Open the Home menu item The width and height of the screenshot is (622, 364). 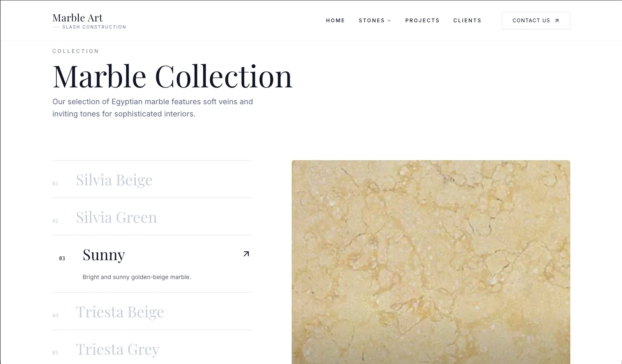(335, 21)
